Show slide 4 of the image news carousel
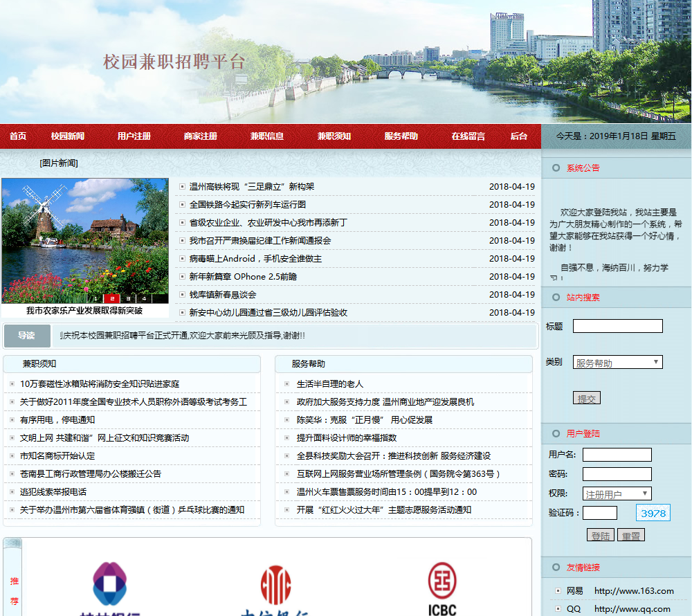The height and width of the screenshot is (616, 692). [x=144, y=299]
